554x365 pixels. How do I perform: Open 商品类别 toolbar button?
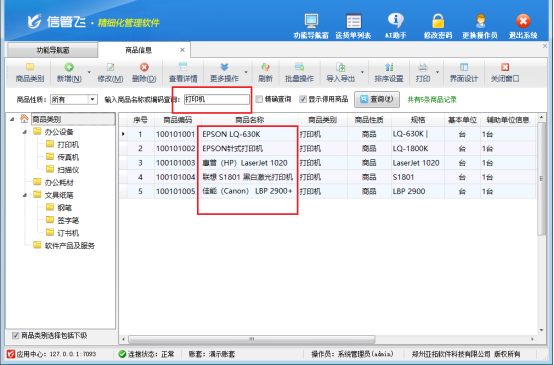30,73
